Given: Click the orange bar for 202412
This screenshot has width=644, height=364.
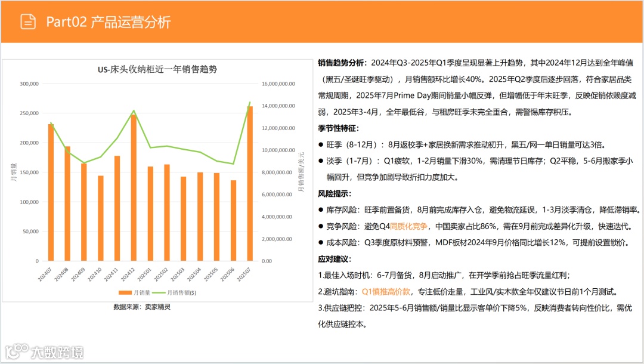Looking at the screenshot, I should pos(134,188).
